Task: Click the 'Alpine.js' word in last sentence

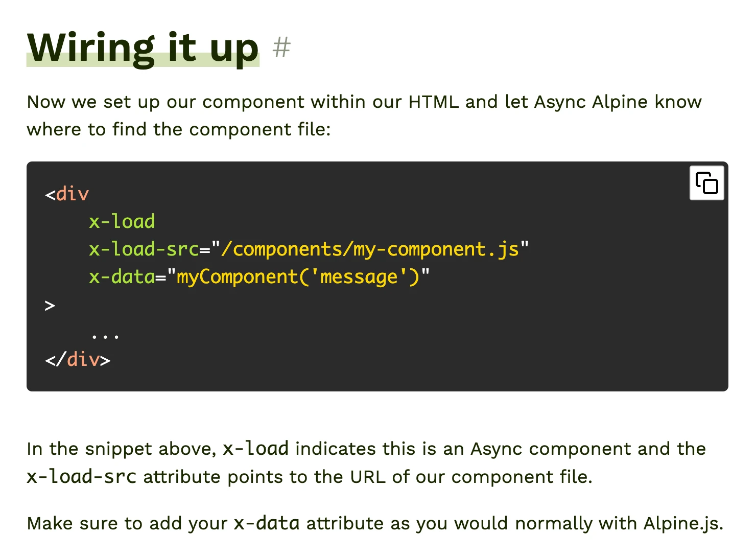Action: 682,523
